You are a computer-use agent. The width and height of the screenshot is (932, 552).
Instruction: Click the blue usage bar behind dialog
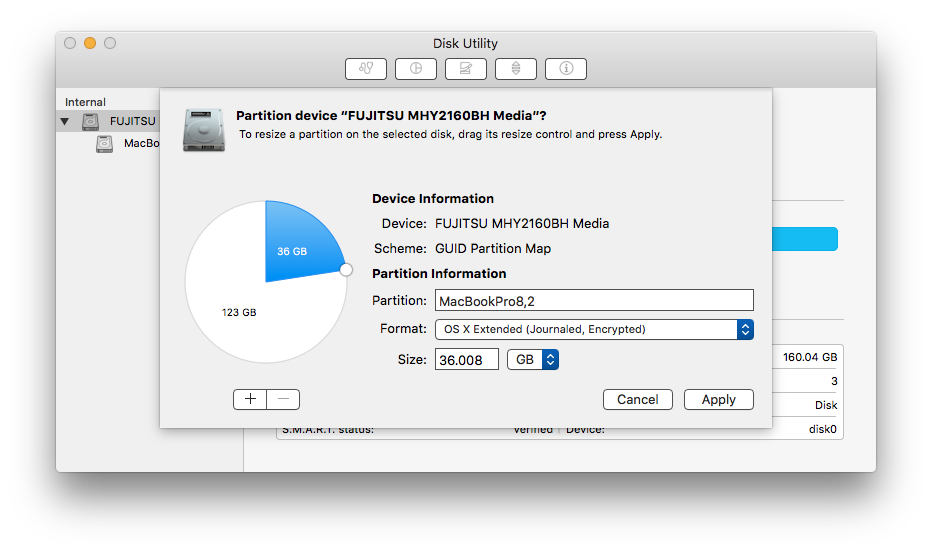point(805,239)
